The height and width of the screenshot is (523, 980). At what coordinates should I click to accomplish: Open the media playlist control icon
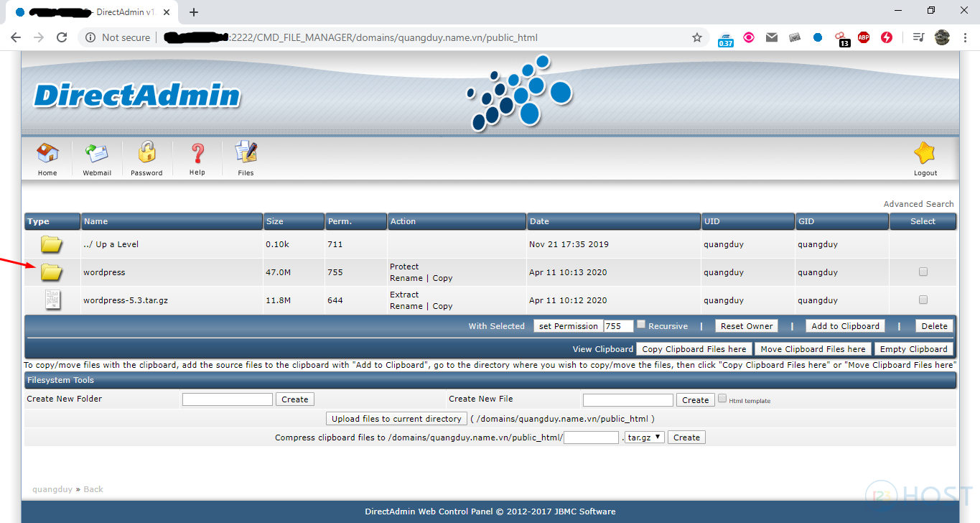pyautogui.click(x=919, y=37)
